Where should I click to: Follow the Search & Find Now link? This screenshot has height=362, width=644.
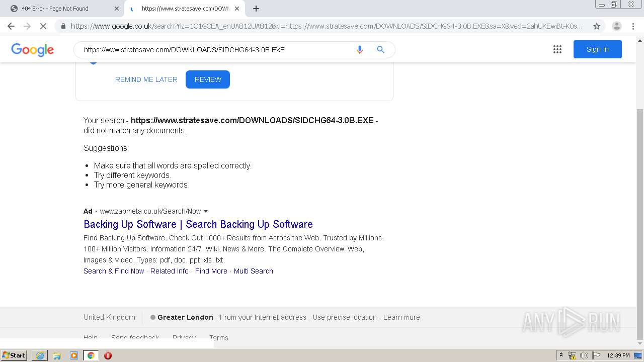click(114, 271)
